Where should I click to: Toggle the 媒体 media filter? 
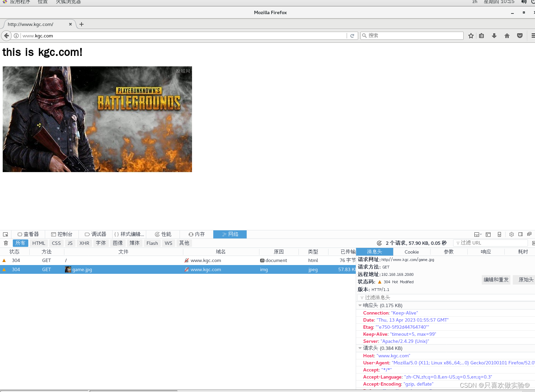[x=134, y=243]
